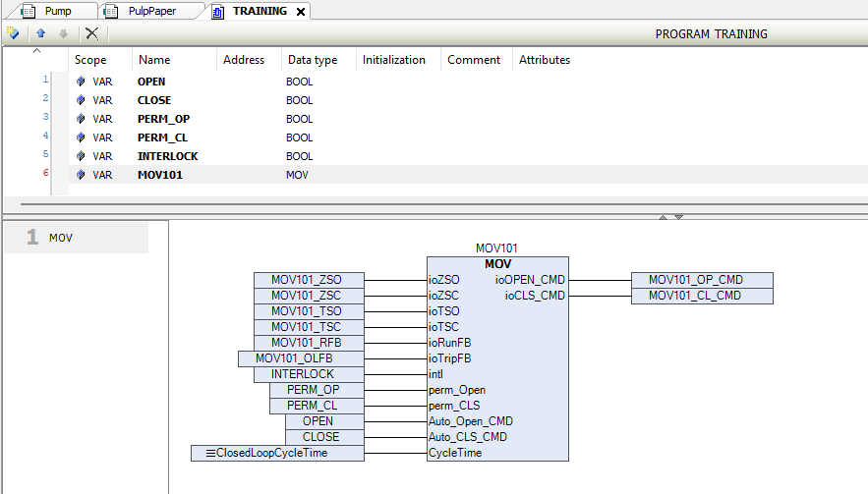Click VAR icon for OPEN row
This screenshot has width=868, height=494.
point(81,82)
